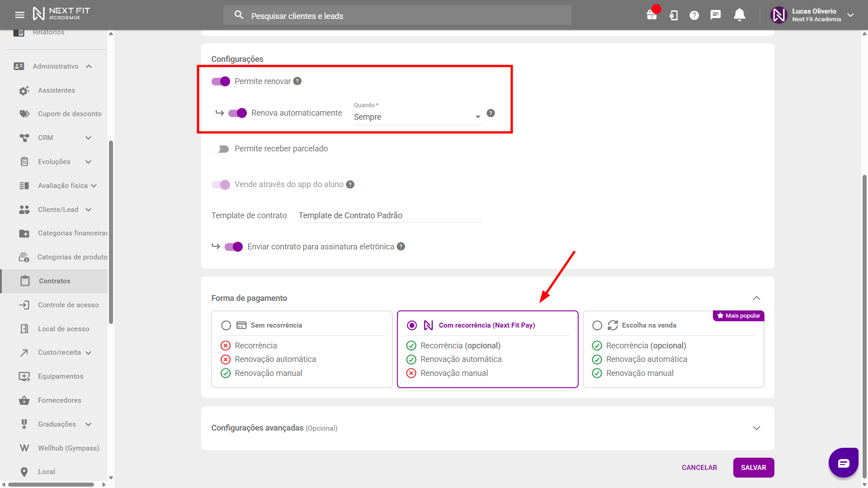Viewport: 868px width, 488px height.
Task: Click the sidebar vertical scrollbar
Action: [111, 232]
